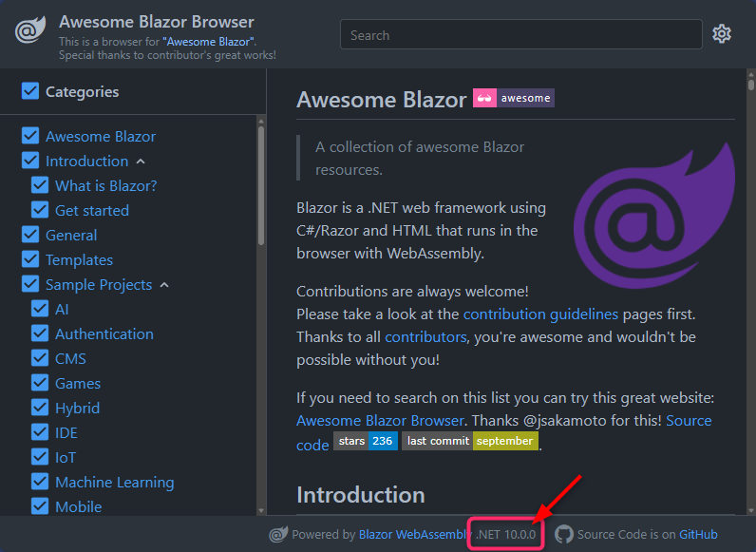Click the Search input field

521,34
